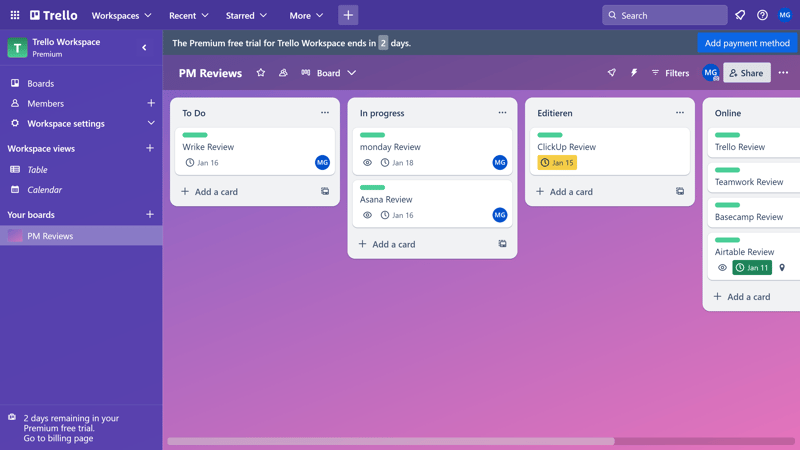Screen dimensions: 800x450
Task: Star the PM Reviews board
Action: tap(261, 73)
